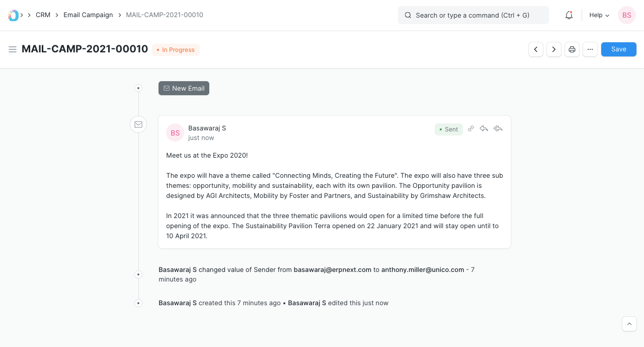Click the In Progress status badge
This screenshot has height=347, width=644.
pyautogui.click(x=176, y=50)
